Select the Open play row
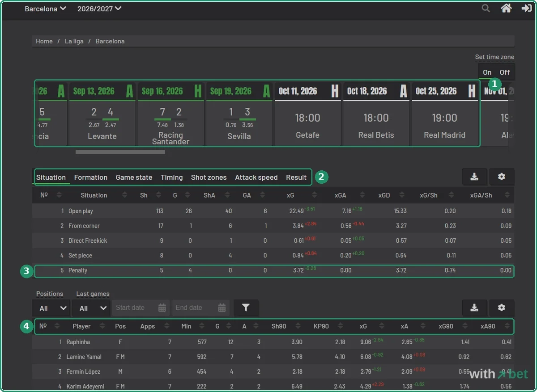 click(x=273, y=211)
